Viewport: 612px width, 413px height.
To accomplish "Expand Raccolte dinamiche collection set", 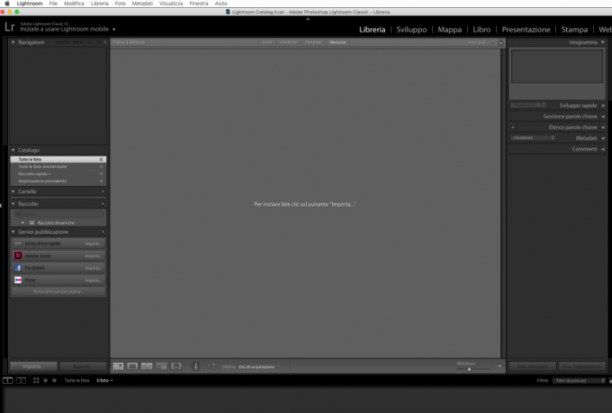I will pyautogui.click(x=23, y=223).
